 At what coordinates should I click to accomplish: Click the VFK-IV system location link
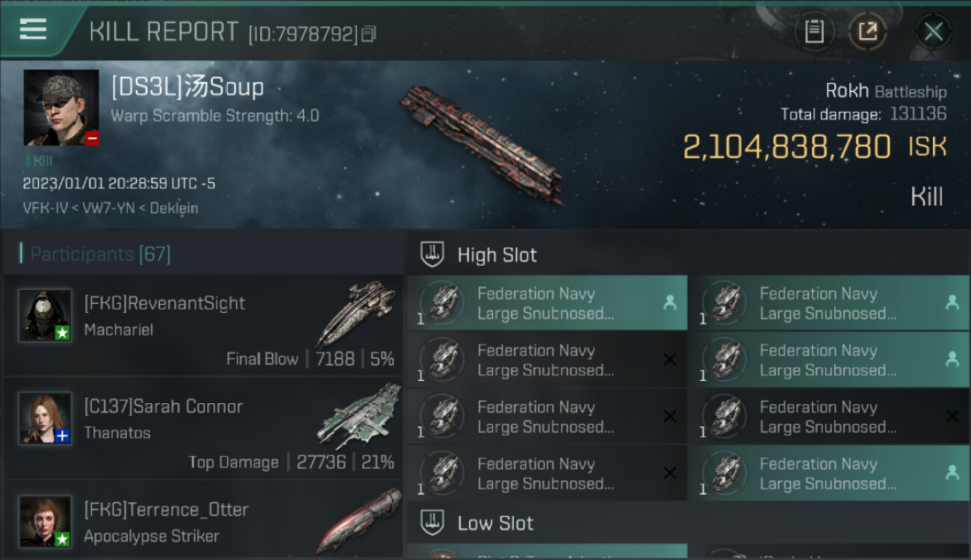(39, 208)
